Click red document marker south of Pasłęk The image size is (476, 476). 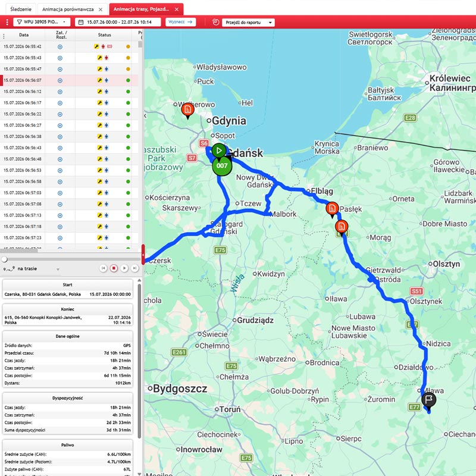point(342,228)
